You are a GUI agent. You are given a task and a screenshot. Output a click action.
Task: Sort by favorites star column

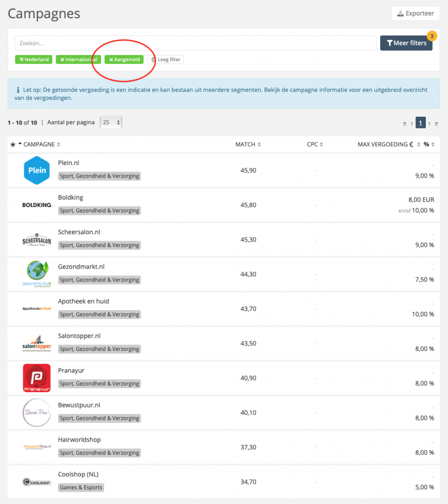coord(13,144)
